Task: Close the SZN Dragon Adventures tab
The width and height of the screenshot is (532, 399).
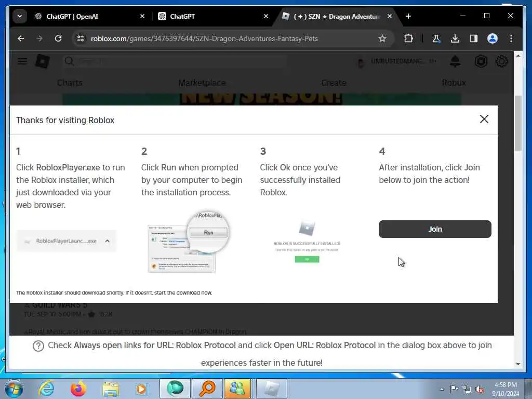Action: tap(390, 16)
